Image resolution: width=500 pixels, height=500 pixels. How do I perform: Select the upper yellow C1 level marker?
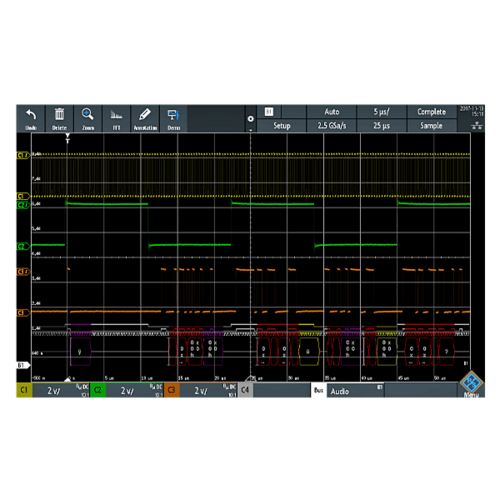coord(23,155)
